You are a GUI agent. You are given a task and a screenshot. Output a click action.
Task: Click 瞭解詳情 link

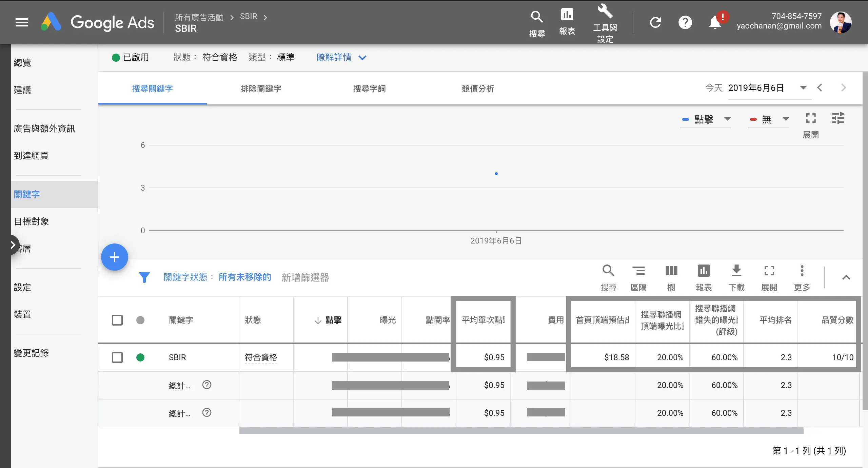click(x=334, y=57)
